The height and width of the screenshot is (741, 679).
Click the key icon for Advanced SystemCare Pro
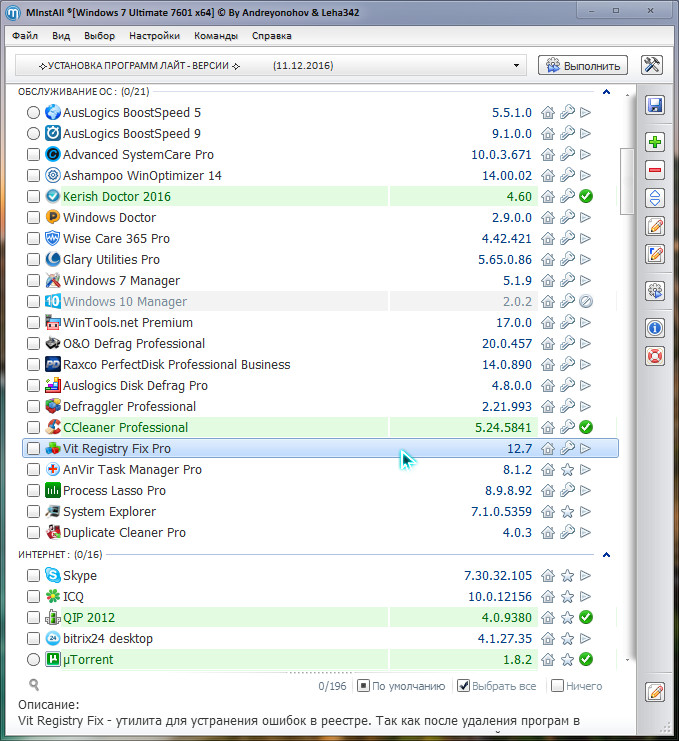point(567,155)
